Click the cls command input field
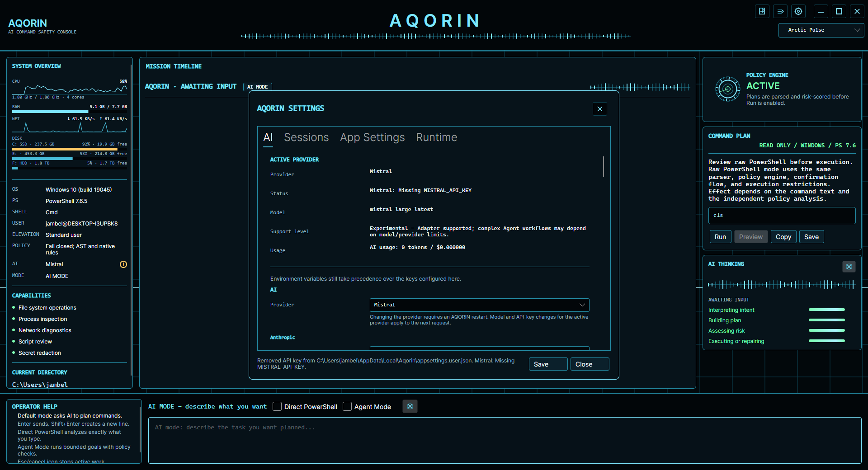The height and width of the screenshot is (470, 868). coord(782,216)
